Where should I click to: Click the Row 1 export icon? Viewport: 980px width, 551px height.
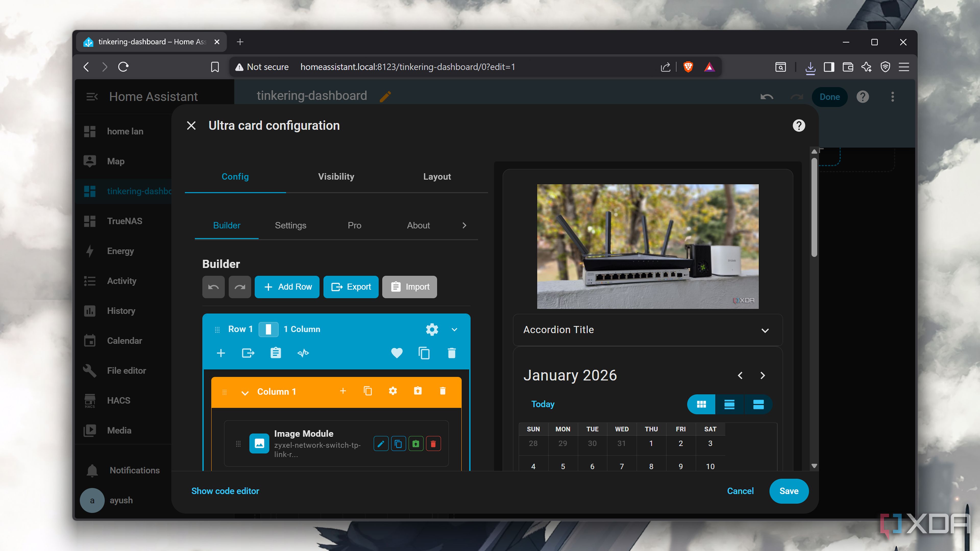(248, 353)
